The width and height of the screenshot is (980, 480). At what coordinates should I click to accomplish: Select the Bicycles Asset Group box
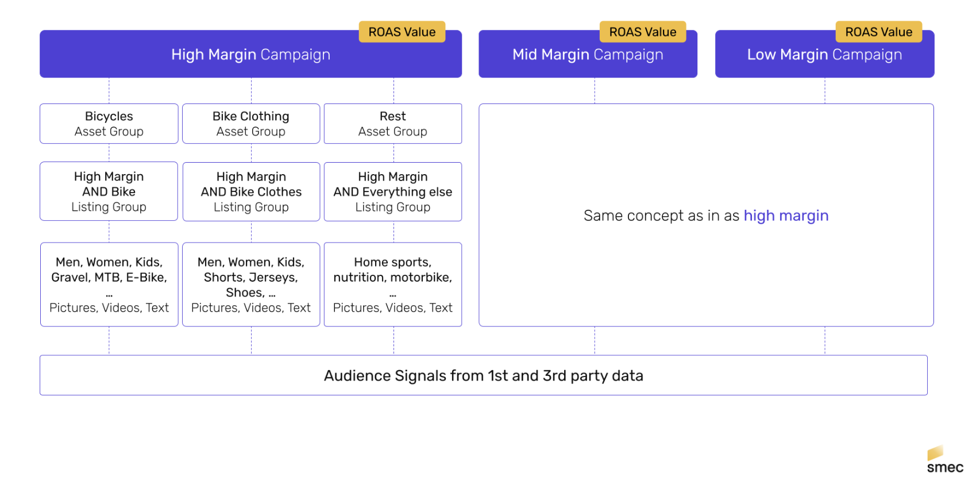coord(109,124)
